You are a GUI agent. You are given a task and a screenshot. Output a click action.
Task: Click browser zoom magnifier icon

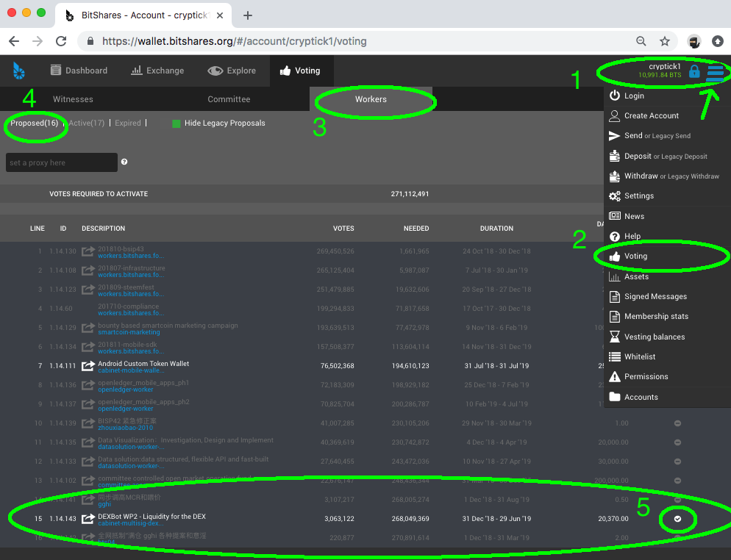641,41
